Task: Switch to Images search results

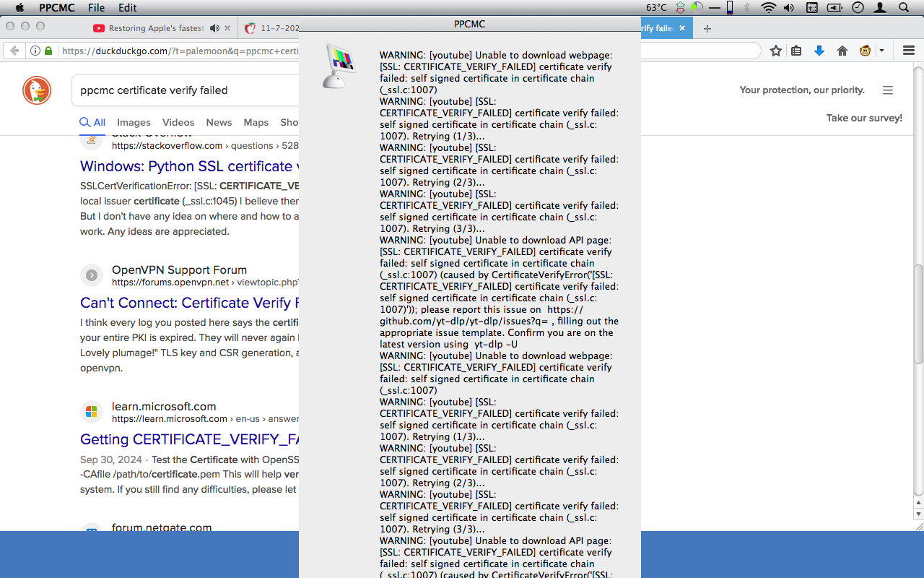Action: pyautogui.click(x=134, y=122)
